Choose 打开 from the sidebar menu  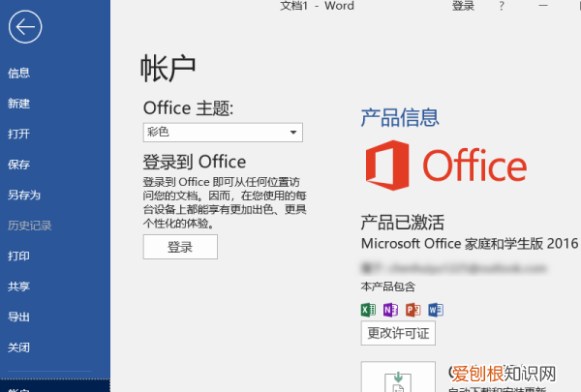[19, 134]
